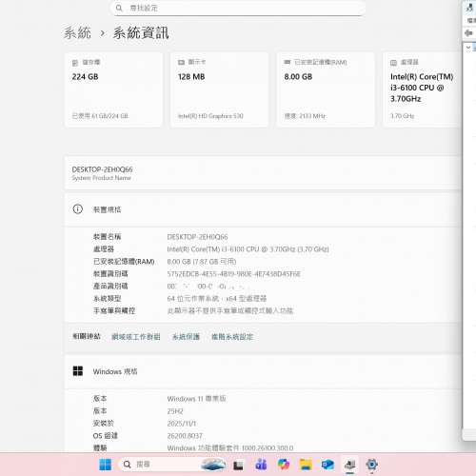
Task: Launch Copilot from the taskbar
Action: [284, 465]
